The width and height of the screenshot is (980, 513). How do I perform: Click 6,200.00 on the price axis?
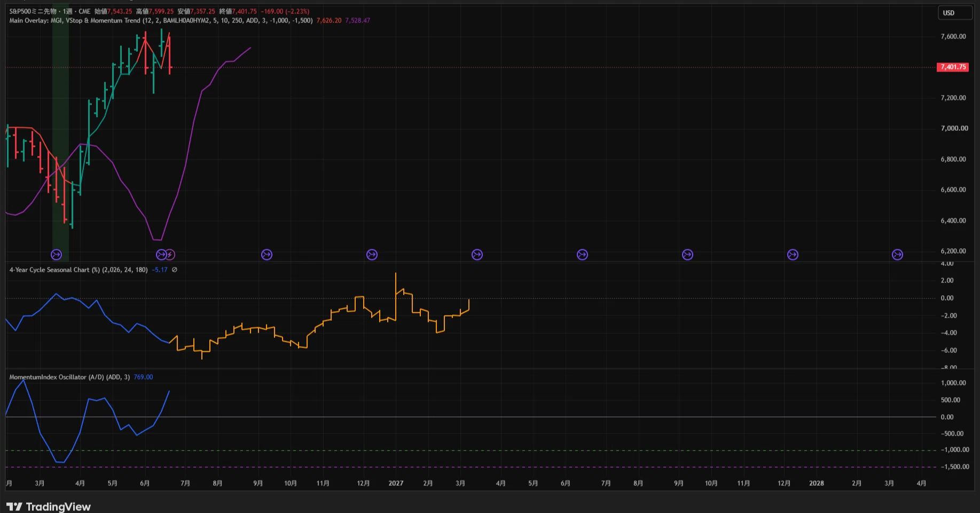(x=953, y=251)
